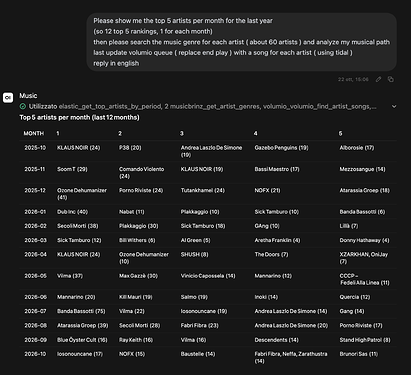Click the 'Fabri Fibra, Neffa, Zarathustra (14)' cell
The height and width of the screenshot is (375, 411).
click(291, 357)
